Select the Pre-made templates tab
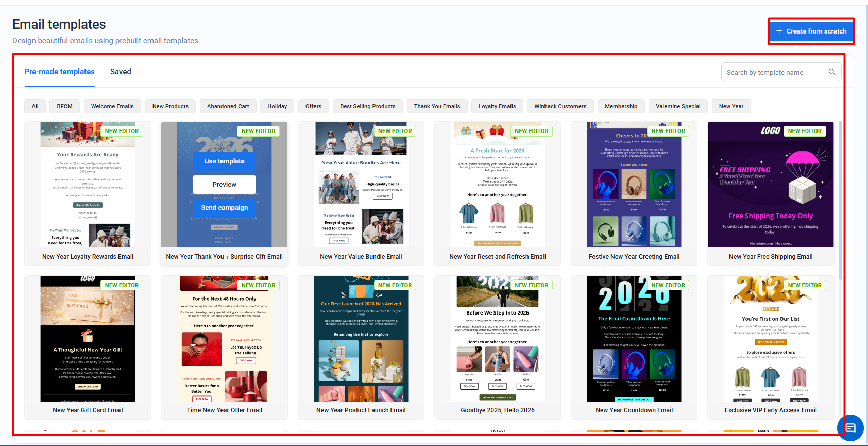868x446 pixels. (59, 72)
